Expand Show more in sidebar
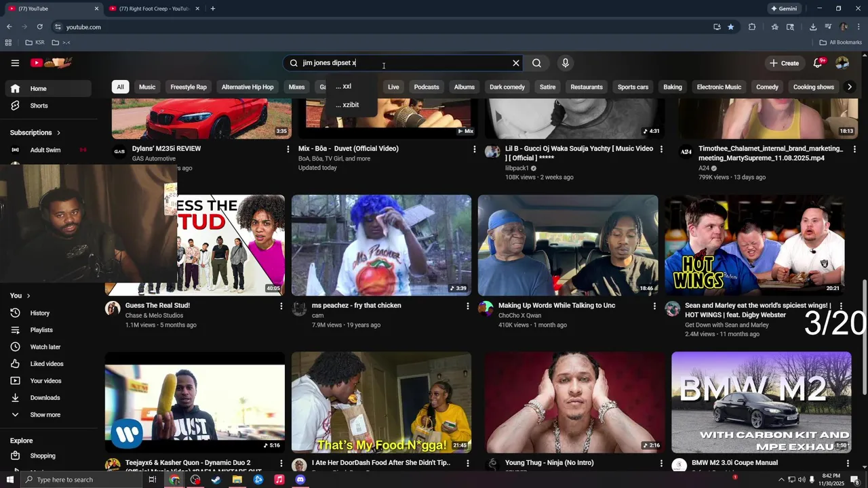868x488 pixels. 47,415
